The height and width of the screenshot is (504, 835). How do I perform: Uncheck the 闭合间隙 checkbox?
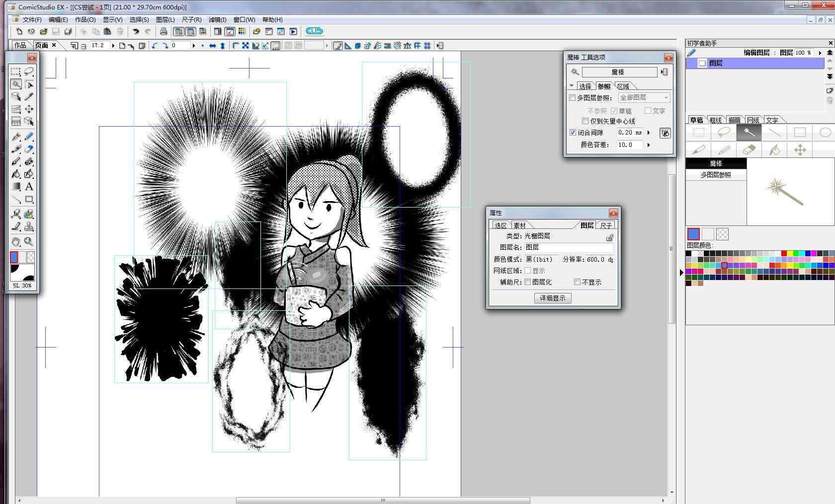tap(573, 133)
